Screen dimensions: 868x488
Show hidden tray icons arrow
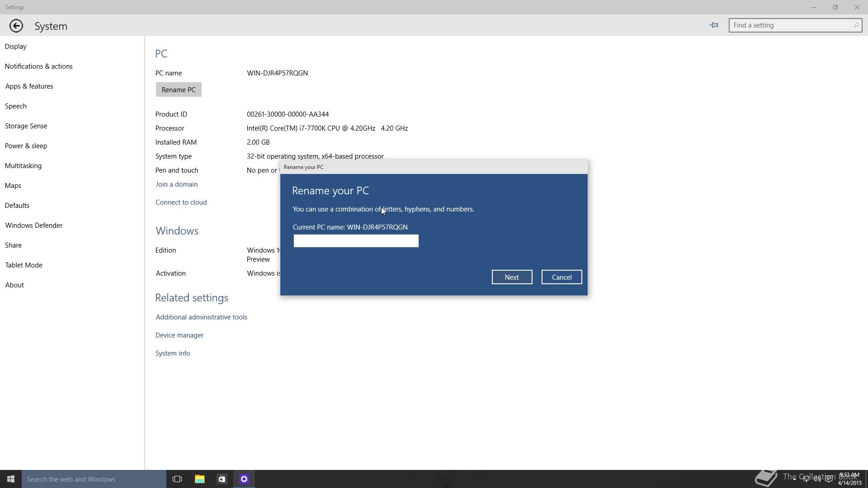pyautogui.click(x=794, y=479)
